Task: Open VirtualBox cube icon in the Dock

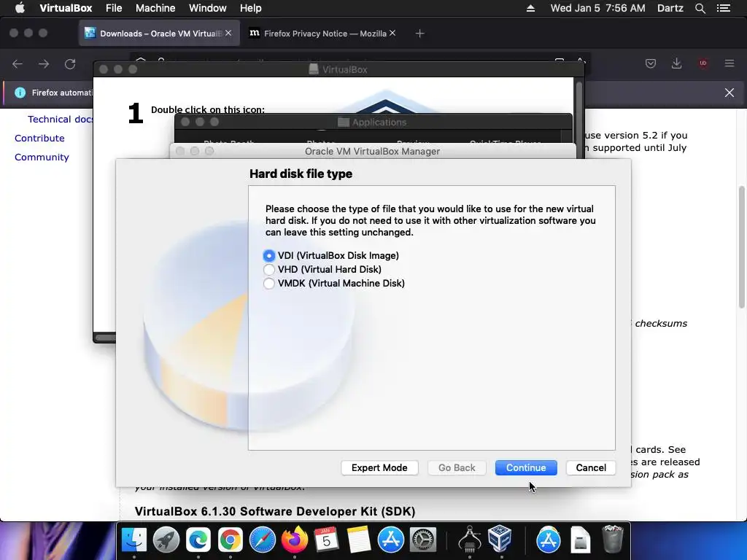Action: 500,539
